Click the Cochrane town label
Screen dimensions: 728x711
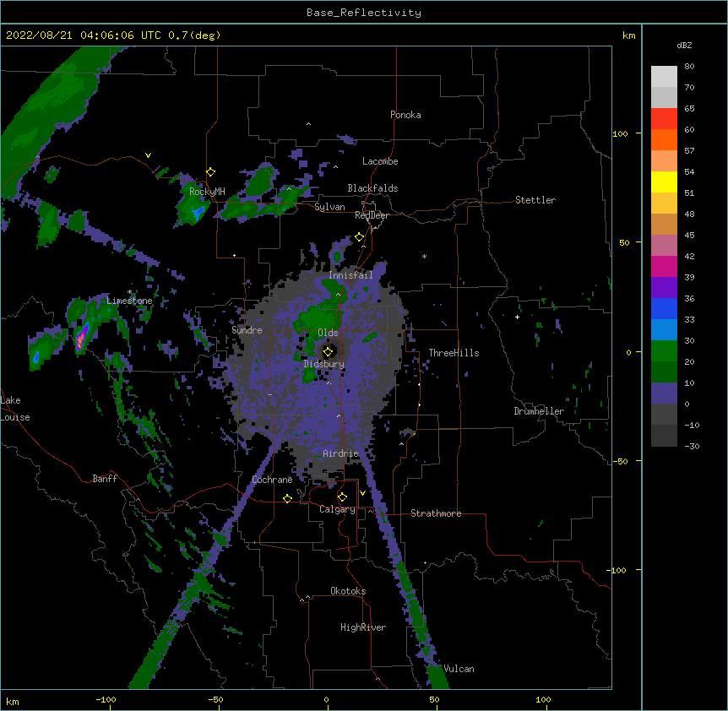click(x=272, y=480)
